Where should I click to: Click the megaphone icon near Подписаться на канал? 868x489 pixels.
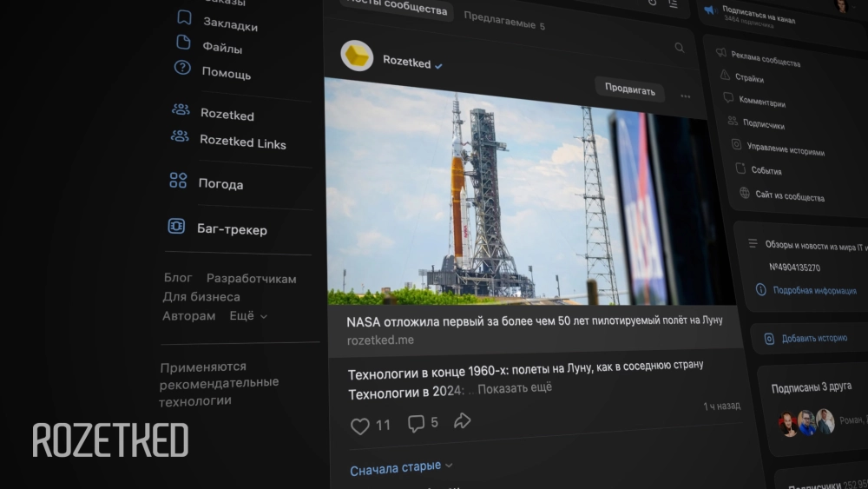(710, 10)
